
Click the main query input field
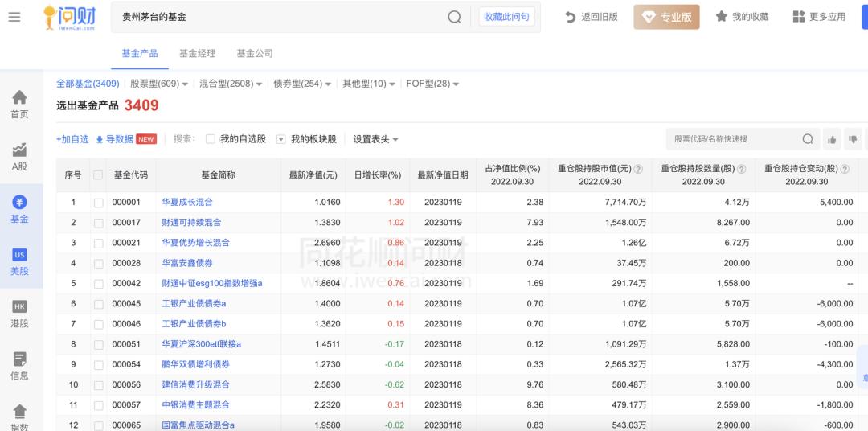point(280,17)
